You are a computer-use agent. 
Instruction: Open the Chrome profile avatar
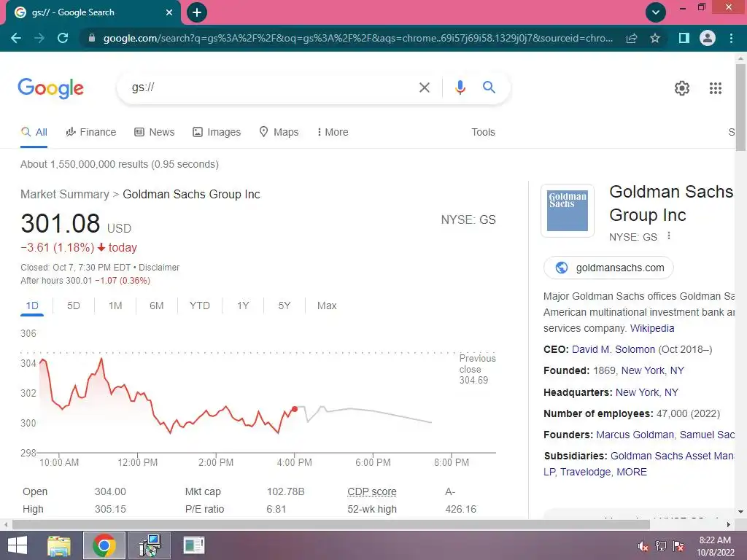pyautogui.click(x=708, y=38)
